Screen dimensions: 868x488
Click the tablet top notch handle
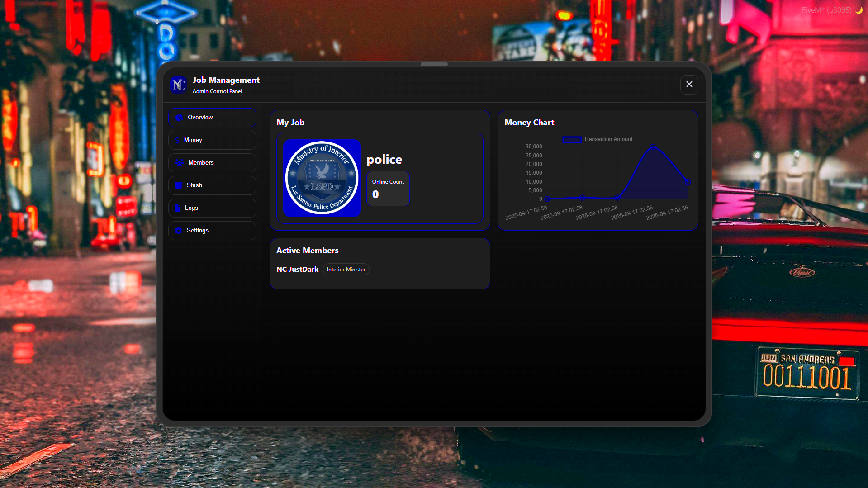click(434, 64)
